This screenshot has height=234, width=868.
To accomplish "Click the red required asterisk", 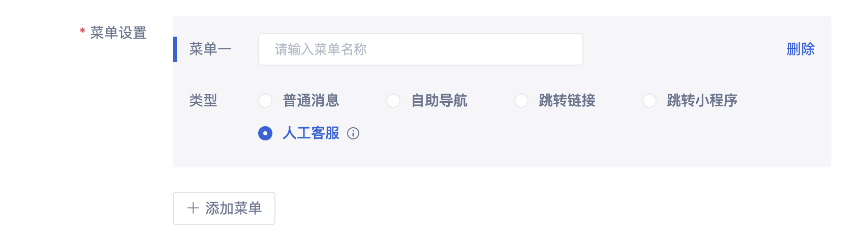I will click(x=82, y=32).
